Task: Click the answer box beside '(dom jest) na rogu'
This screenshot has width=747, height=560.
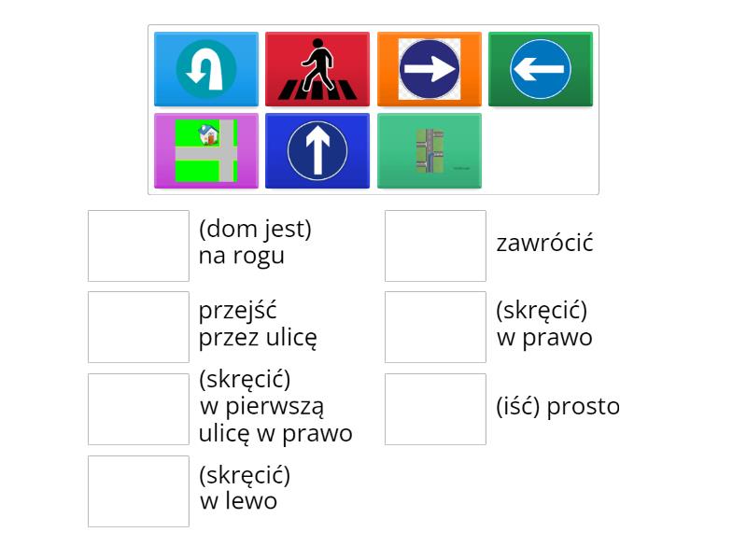Action: (138, 245)
